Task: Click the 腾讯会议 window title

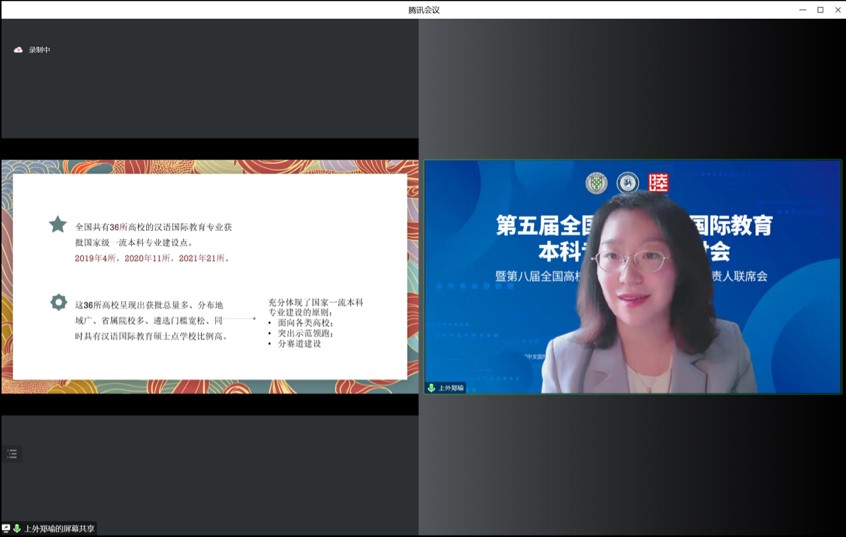Action: coord(423,10)
